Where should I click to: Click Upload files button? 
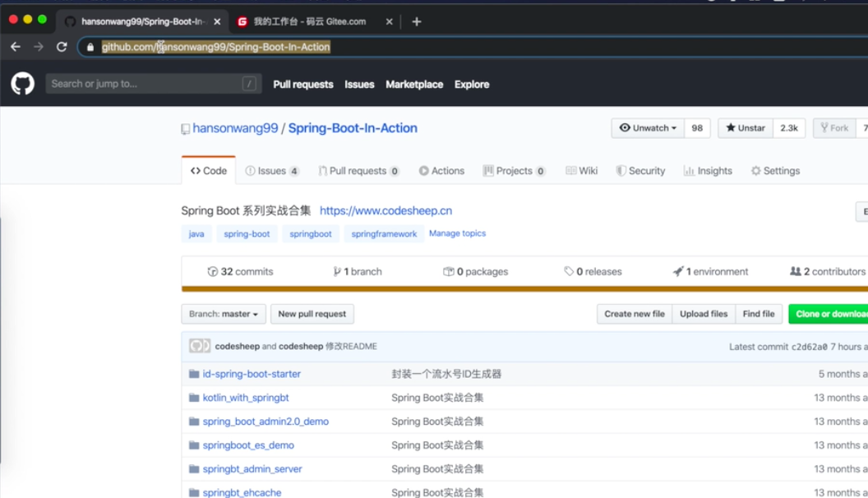(x=704, y=314)
